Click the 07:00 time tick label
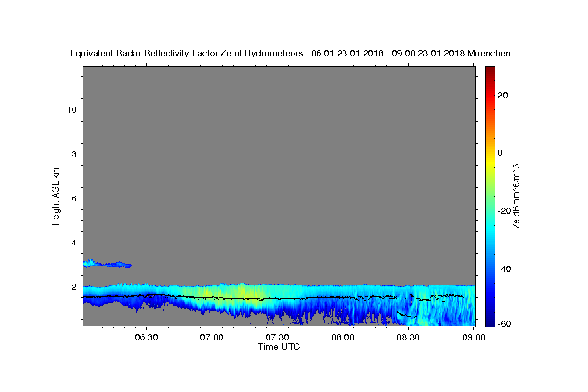The image size is (588, 392). [212, 337]
